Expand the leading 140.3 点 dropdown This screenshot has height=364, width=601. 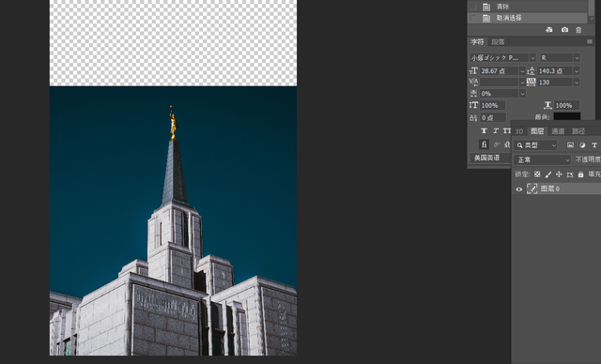point(576,70)
